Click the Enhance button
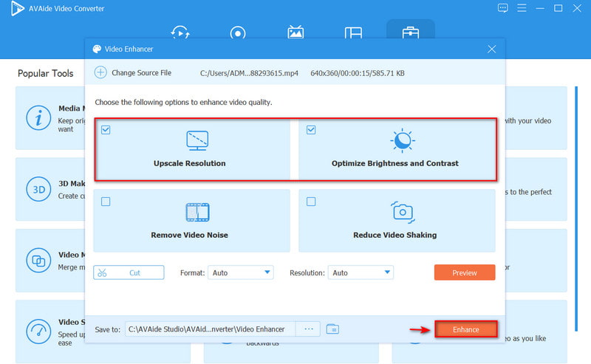Viewport: 591px width, 364px height. (x=466, y=329)
